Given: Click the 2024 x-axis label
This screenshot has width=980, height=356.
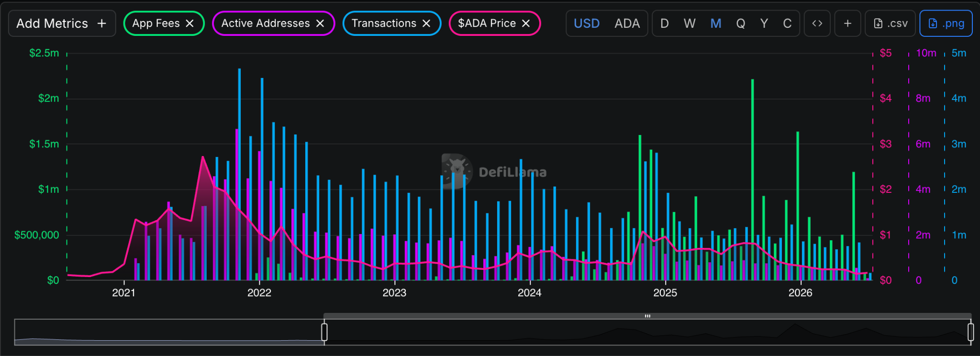Looking at the screenshot, I should 530,293.
